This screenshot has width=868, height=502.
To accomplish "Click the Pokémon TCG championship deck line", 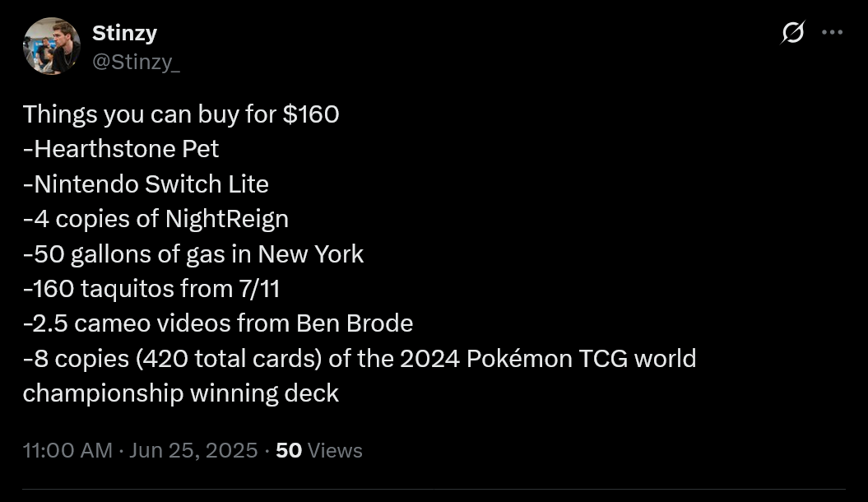I will tap(360, 359).
